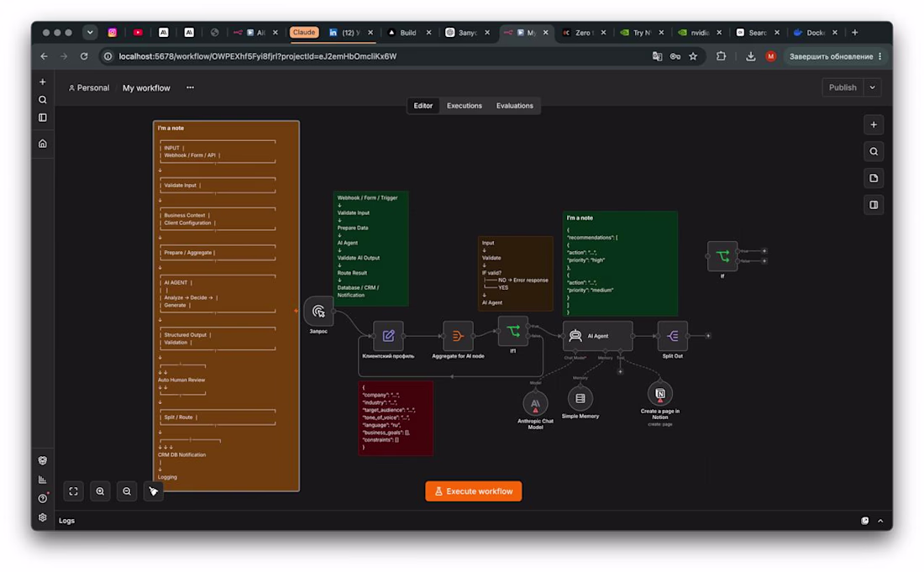
Task: Add a new node with plus button
Action: (874, 125)
